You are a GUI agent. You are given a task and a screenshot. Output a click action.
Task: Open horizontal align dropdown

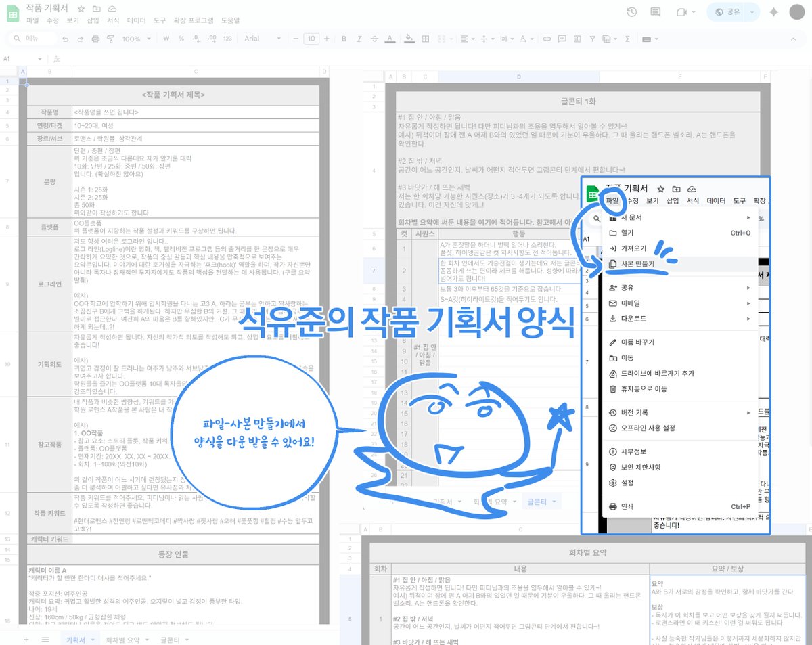click(467, 39)
